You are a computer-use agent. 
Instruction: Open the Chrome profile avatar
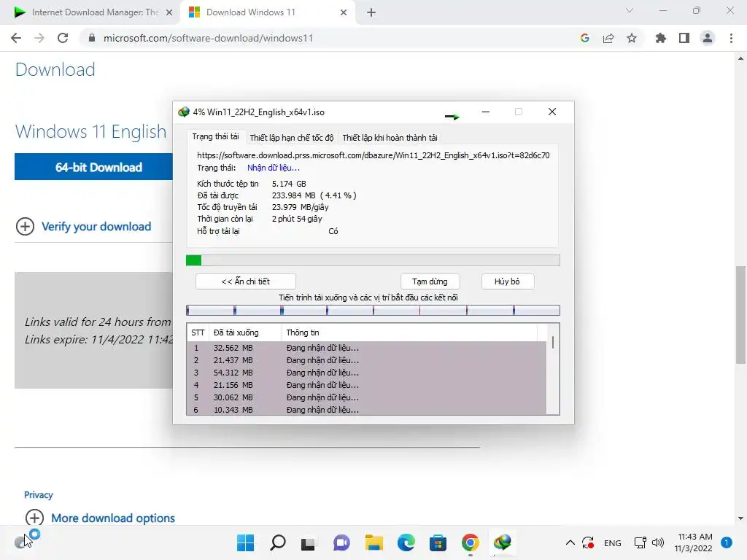[x=708, y=38]
